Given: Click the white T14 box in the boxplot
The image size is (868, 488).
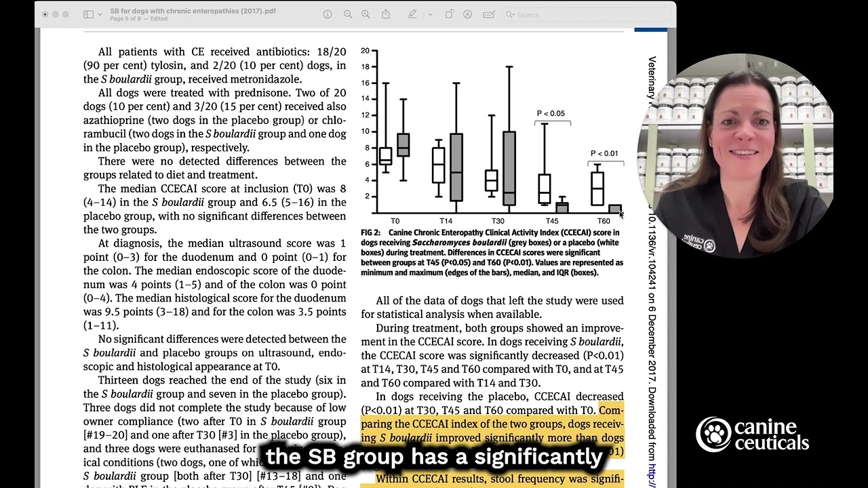Looking at the screenshot, I should 438,165.
